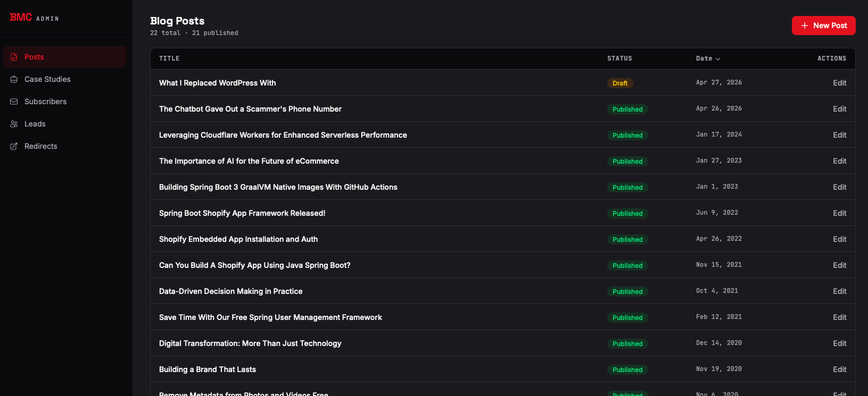
Task: Click the date 'Jan 17, 2024'
Action: point(718,134)
